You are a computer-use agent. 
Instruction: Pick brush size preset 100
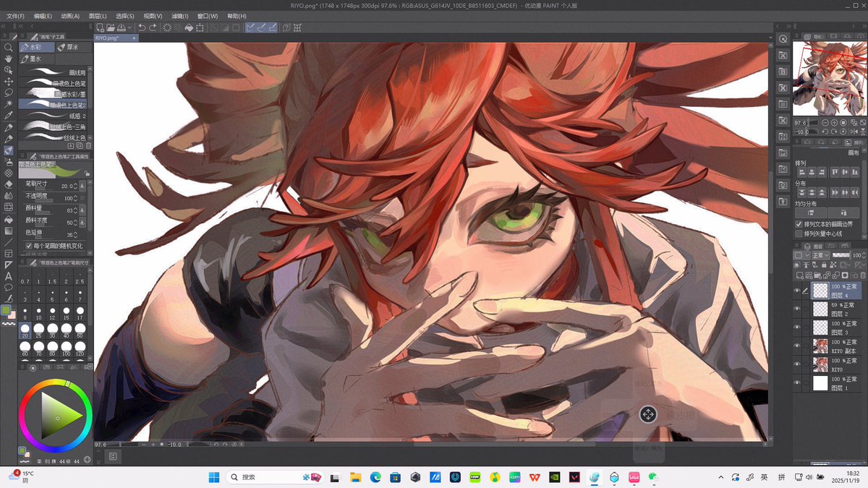pyautogui.click(x=68, y=350)
